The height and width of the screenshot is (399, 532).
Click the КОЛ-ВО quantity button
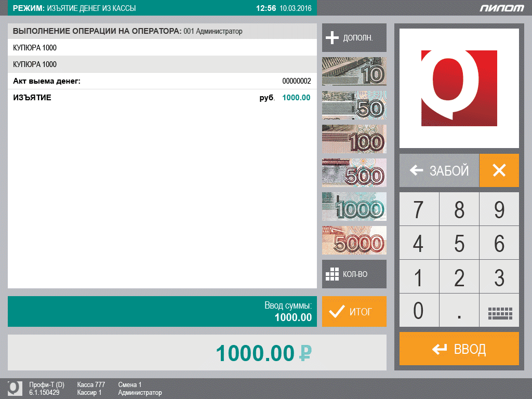[x=354, y=274]
